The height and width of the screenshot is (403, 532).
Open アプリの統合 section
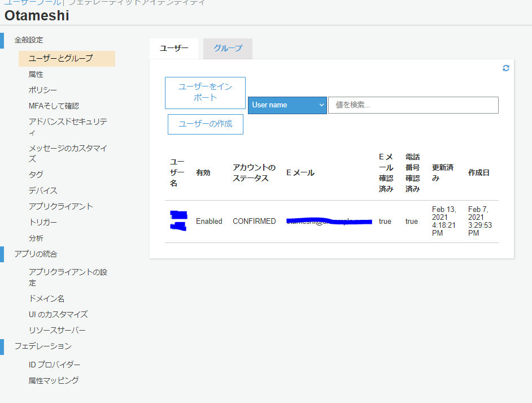coord(36,254)
